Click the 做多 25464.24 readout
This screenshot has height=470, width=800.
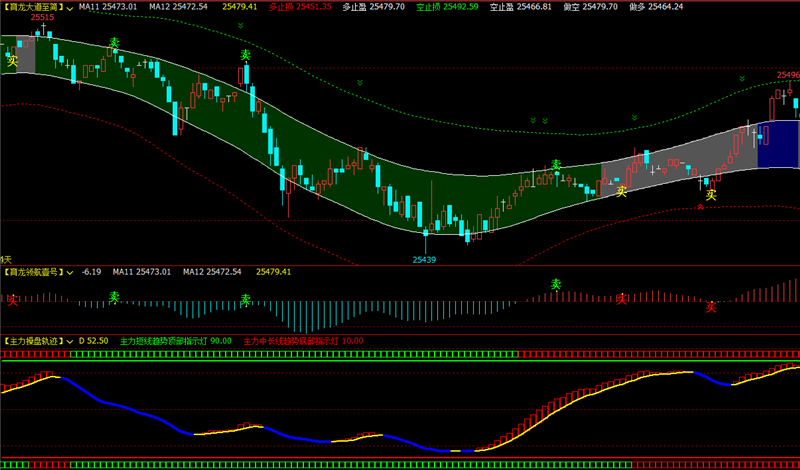coord(656,7)
